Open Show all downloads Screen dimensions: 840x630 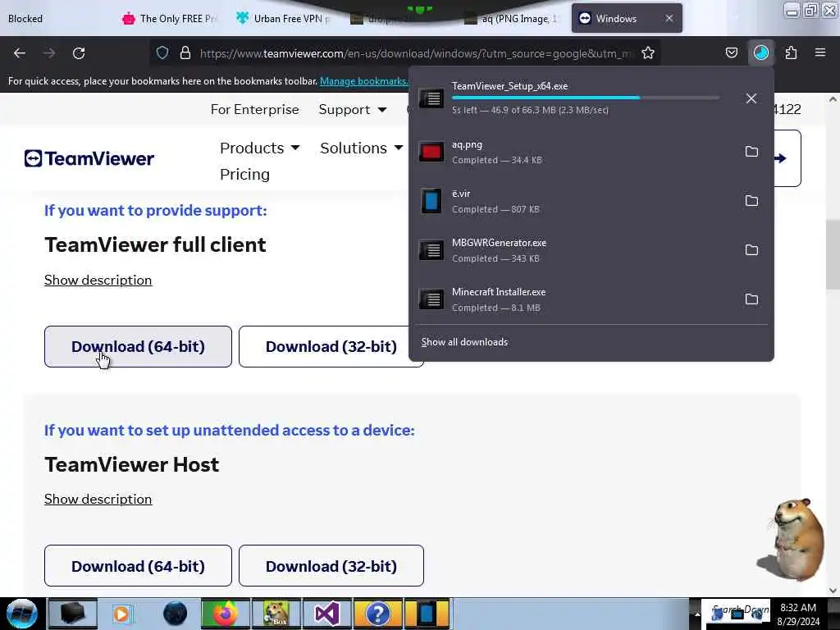tap(464, 342)
